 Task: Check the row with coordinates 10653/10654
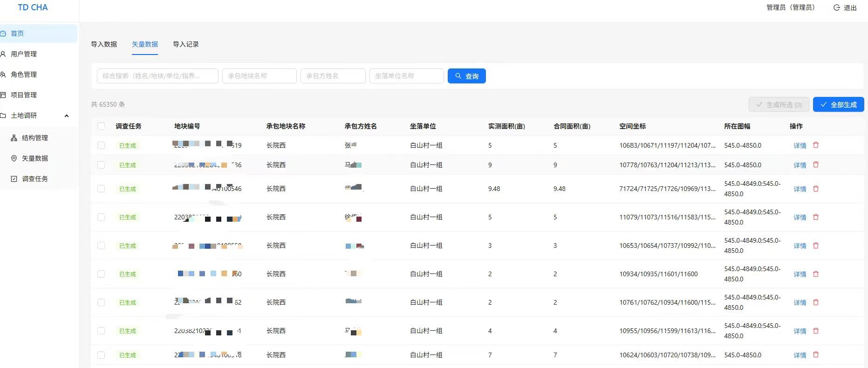(101, 245)
